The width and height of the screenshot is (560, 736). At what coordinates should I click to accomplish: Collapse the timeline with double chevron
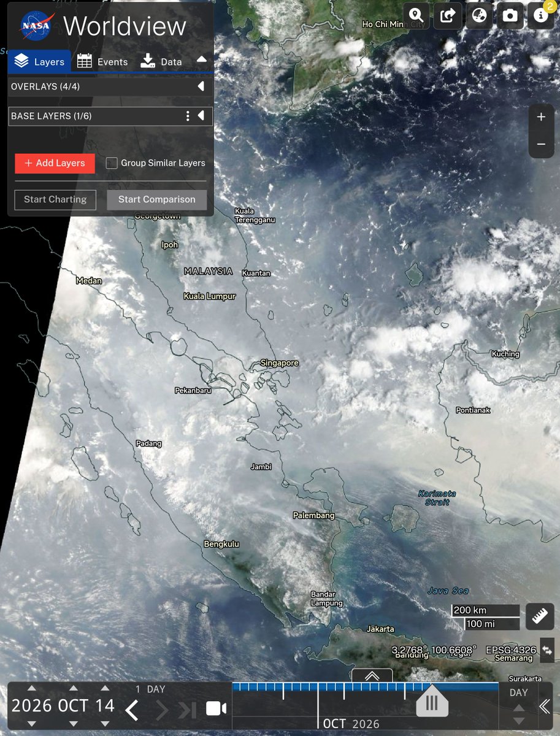pos(545,707)
